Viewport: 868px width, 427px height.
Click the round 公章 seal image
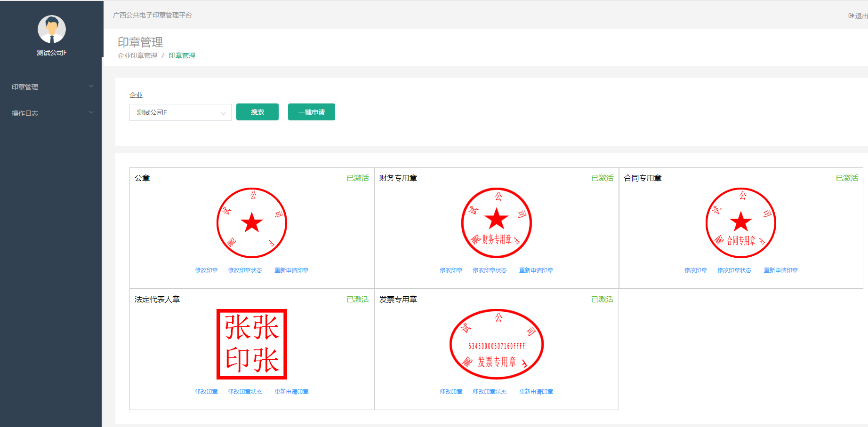tap(252, 223)
